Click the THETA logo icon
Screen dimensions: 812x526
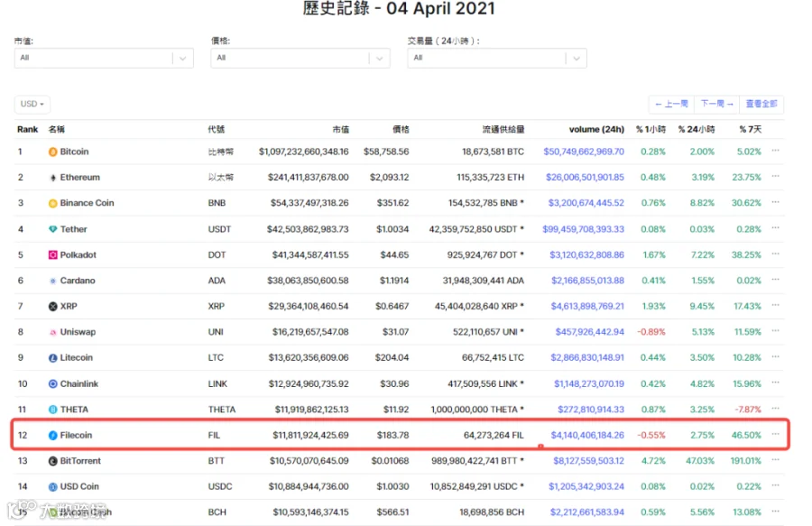click(x=53, y=410)
